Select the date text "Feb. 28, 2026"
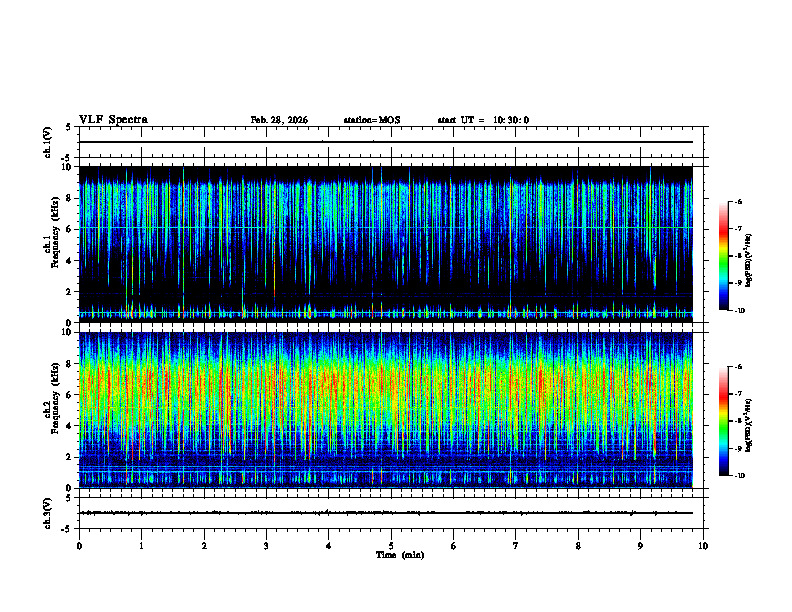Image resolution: width=792 pixels, height=612 pixels. 279,120
